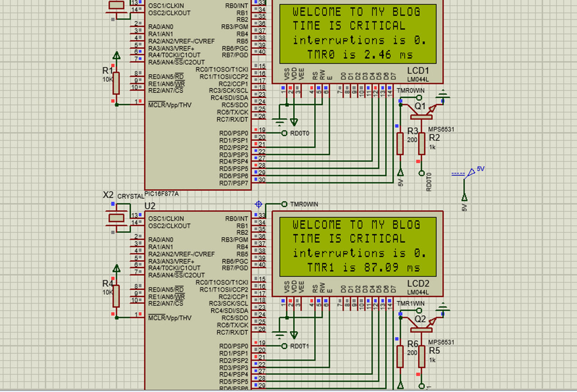Viewport: 577px width, 392px height.
Task: Select resistor R1 10K
Action: pos(116,83)
